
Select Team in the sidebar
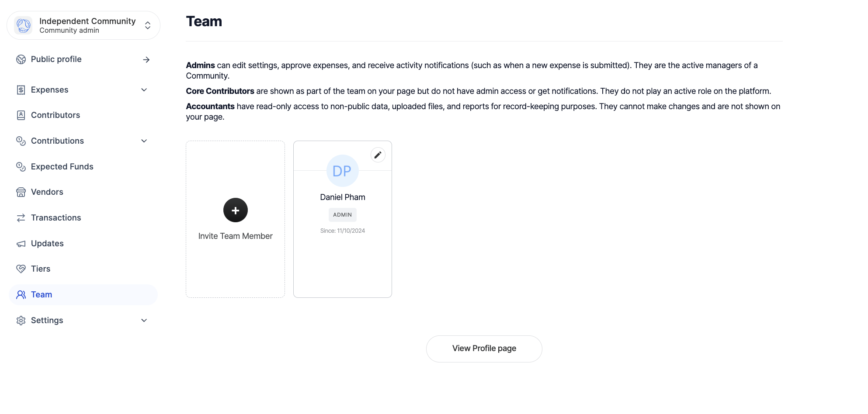pyautogui.click(x=42, y=295)
